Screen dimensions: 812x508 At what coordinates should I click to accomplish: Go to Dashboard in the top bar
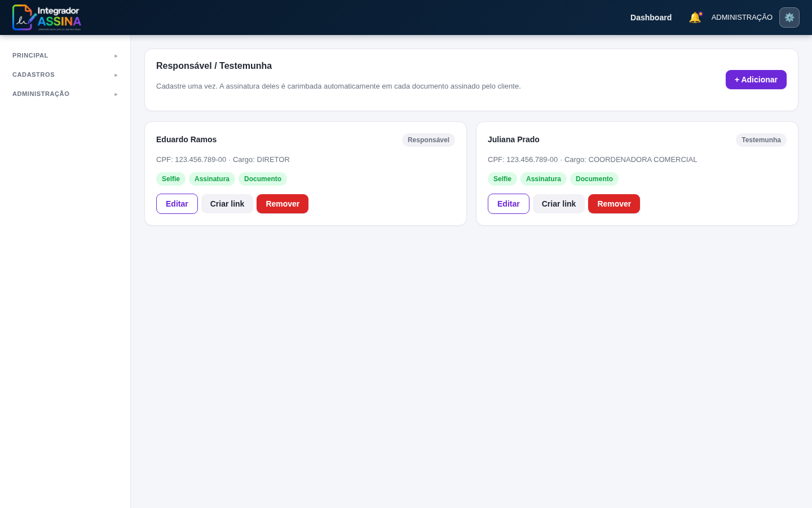click(651, 17)
